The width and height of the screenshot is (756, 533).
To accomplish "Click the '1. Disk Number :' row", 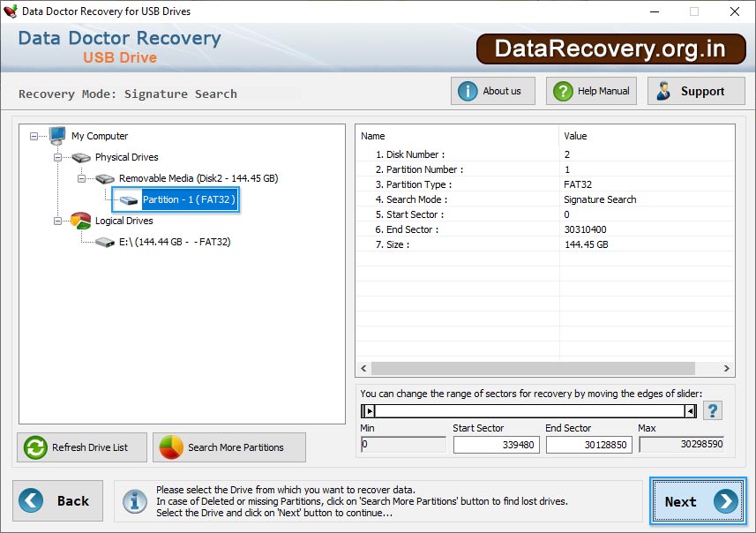I will [x=545, y=154].
